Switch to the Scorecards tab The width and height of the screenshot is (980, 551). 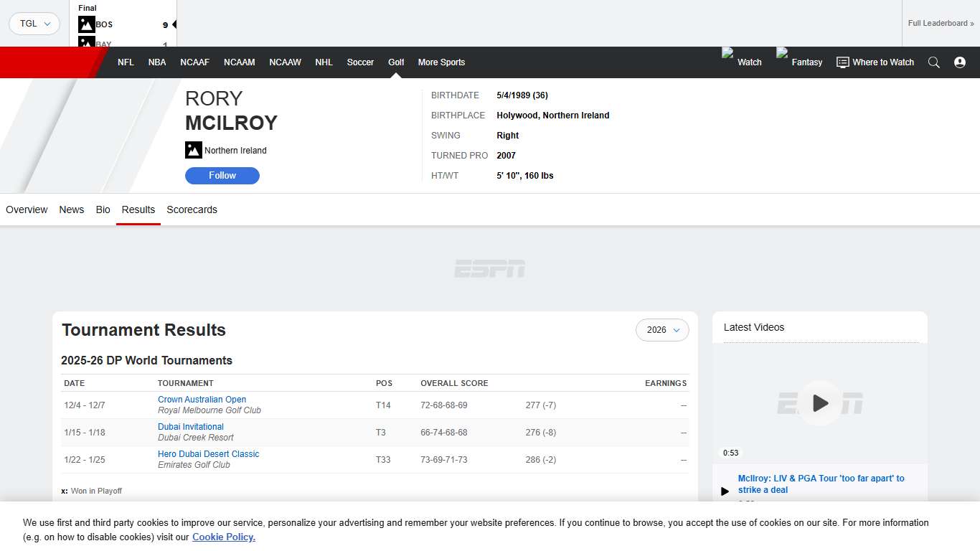point(192,209)
